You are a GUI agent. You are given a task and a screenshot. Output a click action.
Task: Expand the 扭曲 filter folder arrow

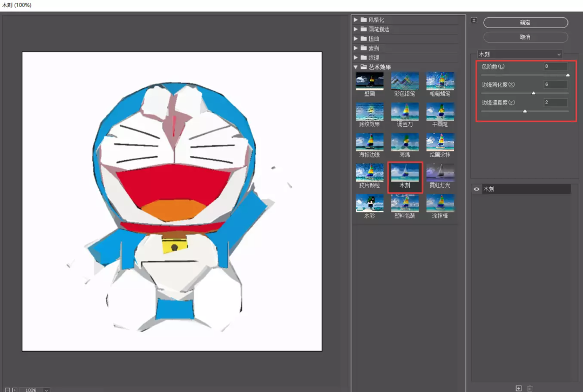tap(356, 39)
